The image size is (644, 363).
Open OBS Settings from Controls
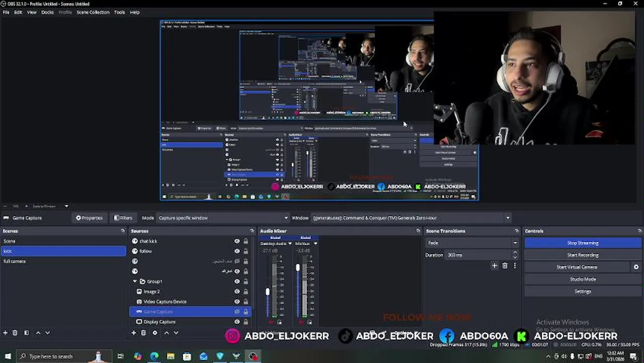[583, 291]
